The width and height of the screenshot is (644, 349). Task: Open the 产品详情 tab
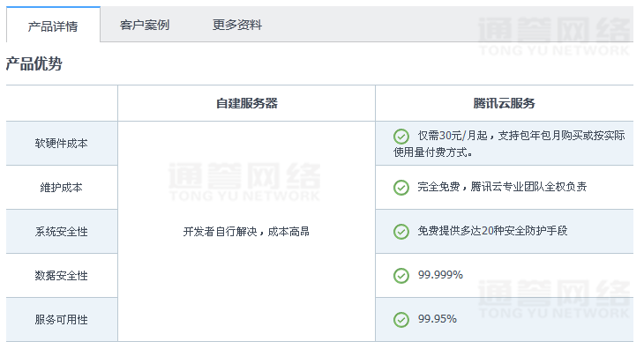(x=53, y=25)
